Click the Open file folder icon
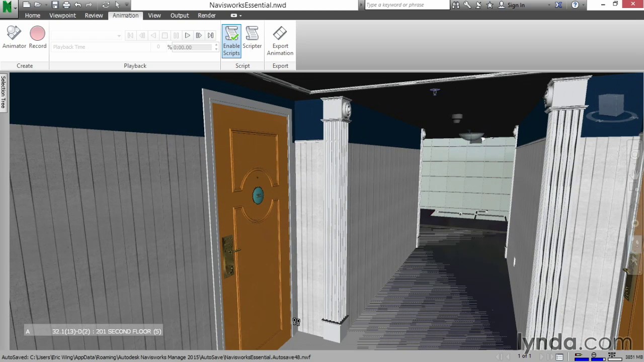This screenshot has height=362, width=644. click(38, 5)
